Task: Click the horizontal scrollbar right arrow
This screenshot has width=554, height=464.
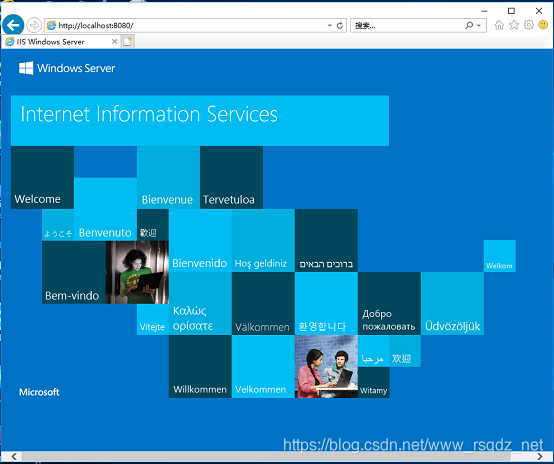Action: click(x=540, y=456)
